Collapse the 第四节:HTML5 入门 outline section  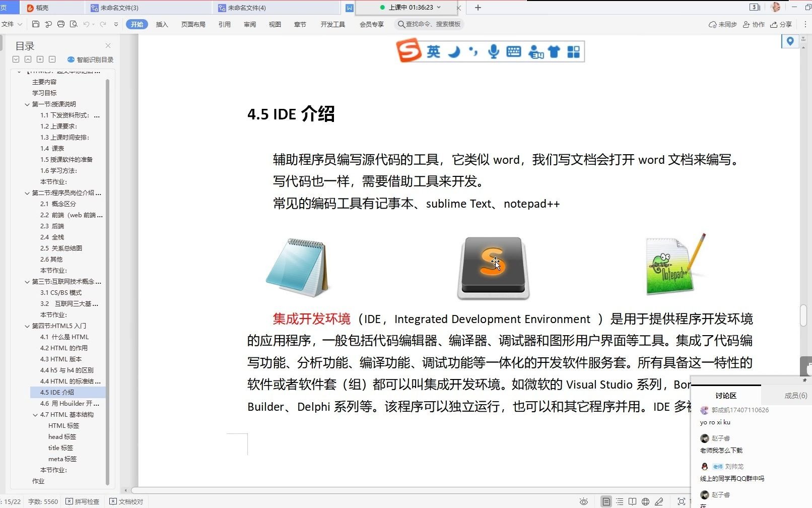27,326
